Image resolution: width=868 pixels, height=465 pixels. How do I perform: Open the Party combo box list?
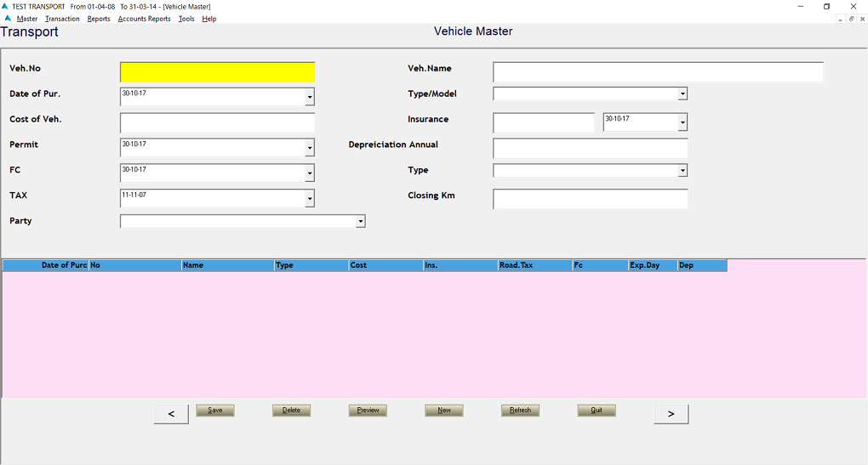coord(361,221)
